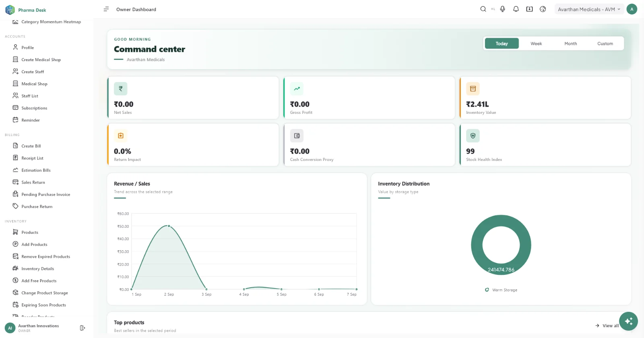
Task: Click the download/install icon in header
Action: coord(529,9)
